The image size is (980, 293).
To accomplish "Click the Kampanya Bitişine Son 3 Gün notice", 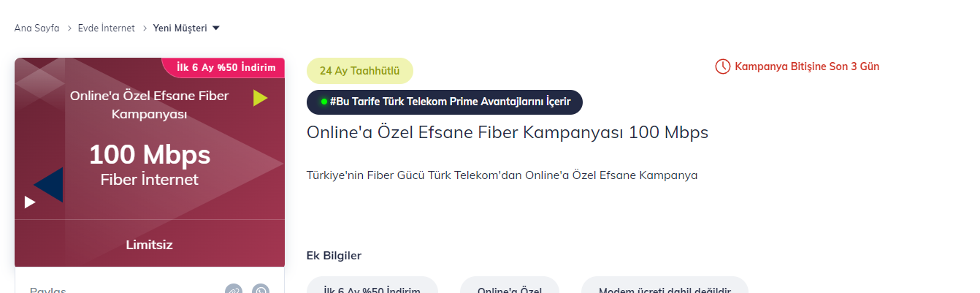I will click(x=797, y=66).
